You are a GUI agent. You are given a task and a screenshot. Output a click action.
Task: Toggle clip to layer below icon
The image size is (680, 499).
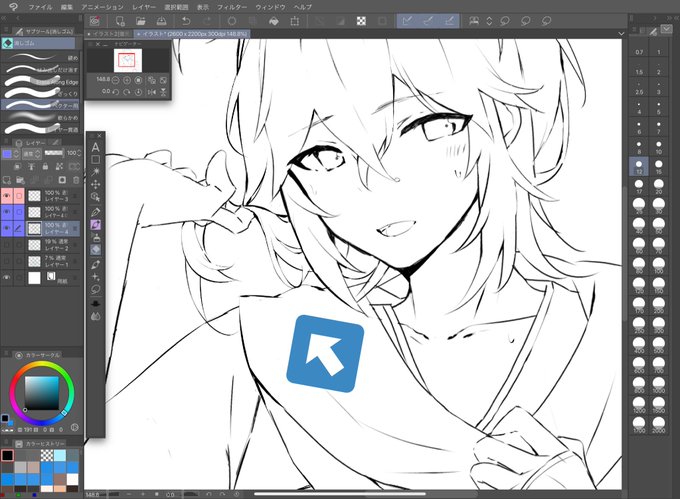(17, 166)
